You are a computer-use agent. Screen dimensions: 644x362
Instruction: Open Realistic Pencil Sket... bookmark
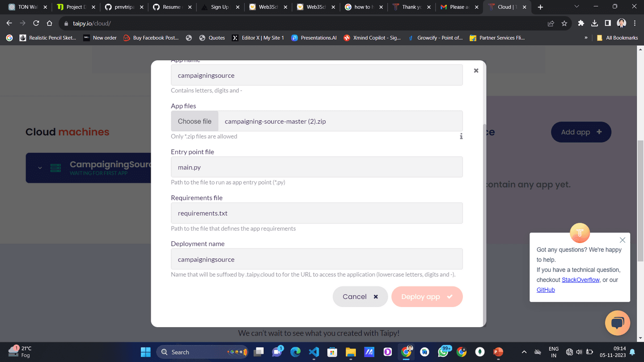tap(48, 38)
